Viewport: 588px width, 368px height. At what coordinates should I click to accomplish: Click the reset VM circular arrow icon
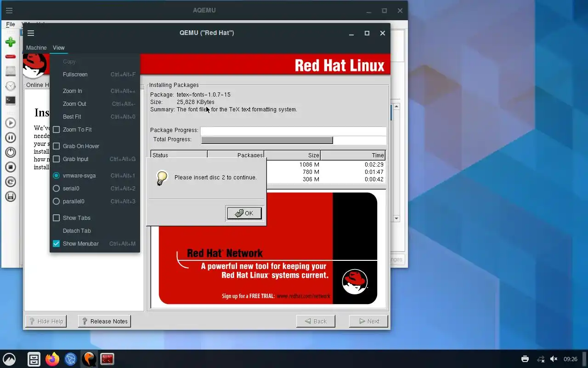pos(10,182)
